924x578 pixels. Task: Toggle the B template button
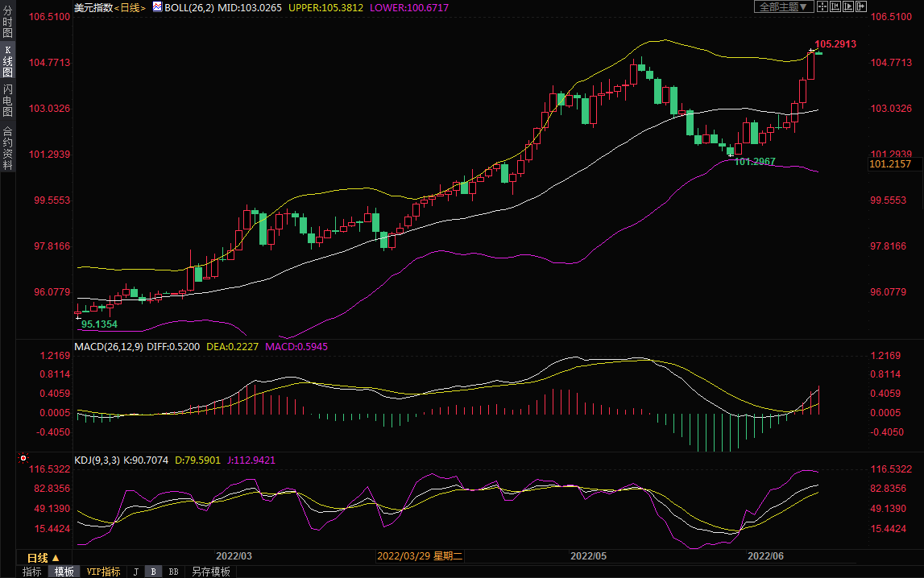153,572
